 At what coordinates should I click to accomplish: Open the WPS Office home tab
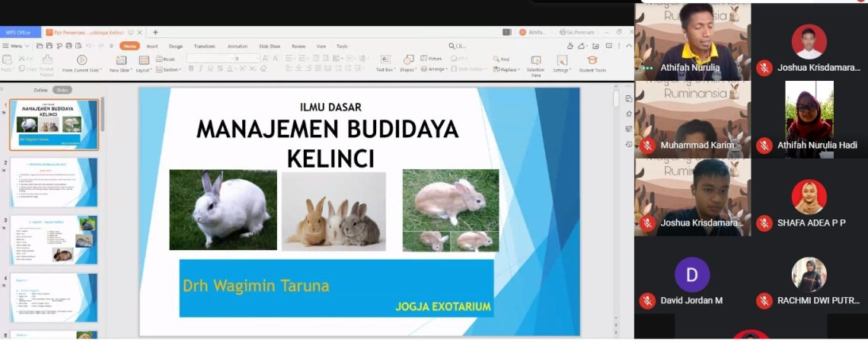(21, 32)
